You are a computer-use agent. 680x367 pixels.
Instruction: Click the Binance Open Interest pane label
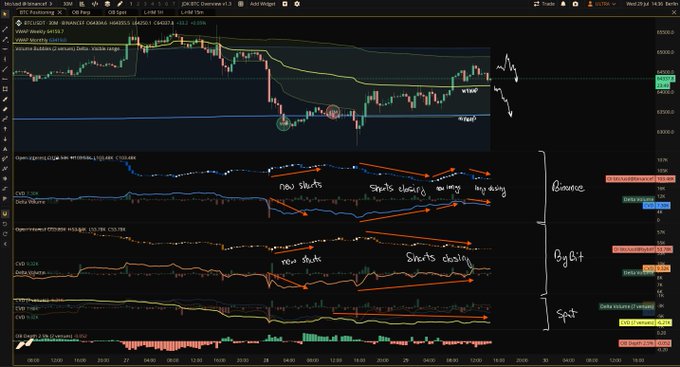[x=76, y=158]
